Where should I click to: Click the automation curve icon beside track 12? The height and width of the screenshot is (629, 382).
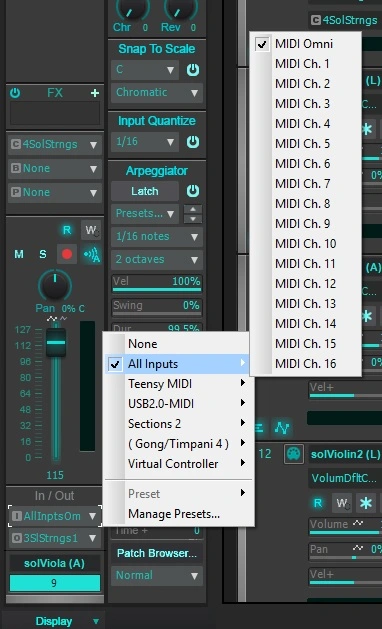point(282,428)
